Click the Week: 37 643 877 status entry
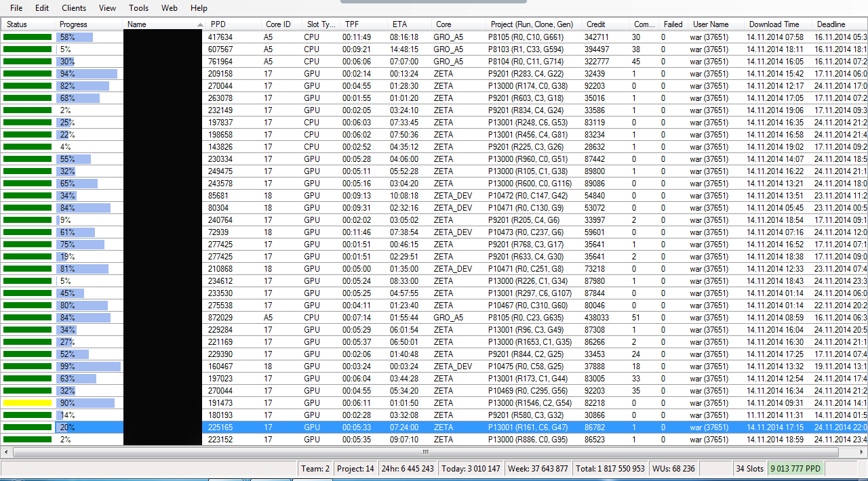868x481 pixels. pyautogui.click(x=538, y=469)
